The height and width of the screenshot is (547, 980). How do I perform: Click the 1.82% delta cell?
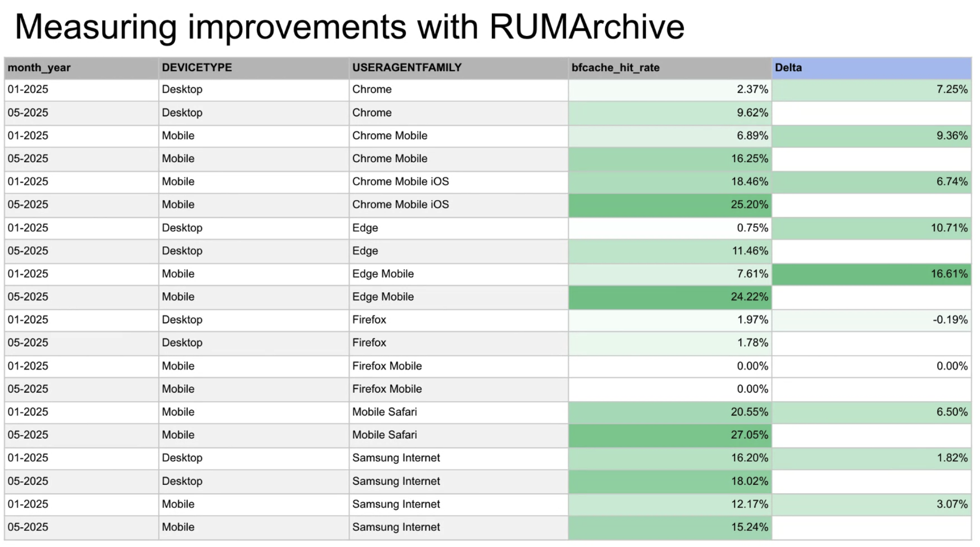click(872, 458)
